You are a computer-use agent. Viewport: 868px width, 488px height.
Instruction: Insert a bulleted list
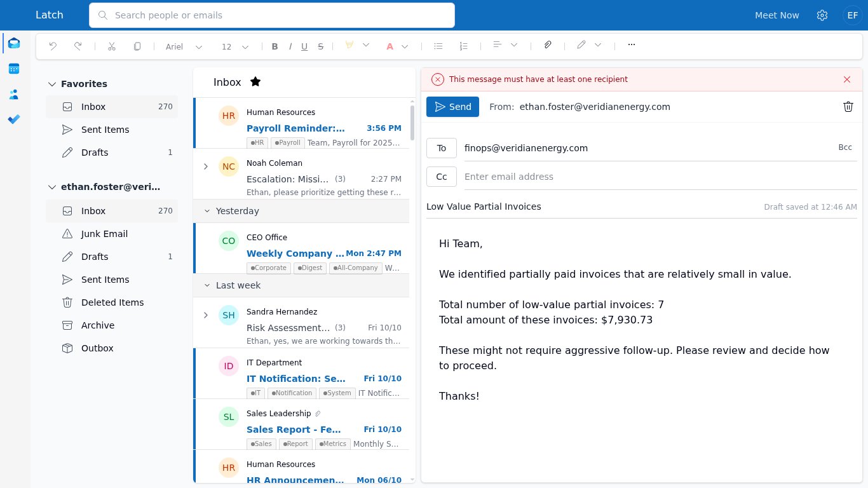point(438,46)
